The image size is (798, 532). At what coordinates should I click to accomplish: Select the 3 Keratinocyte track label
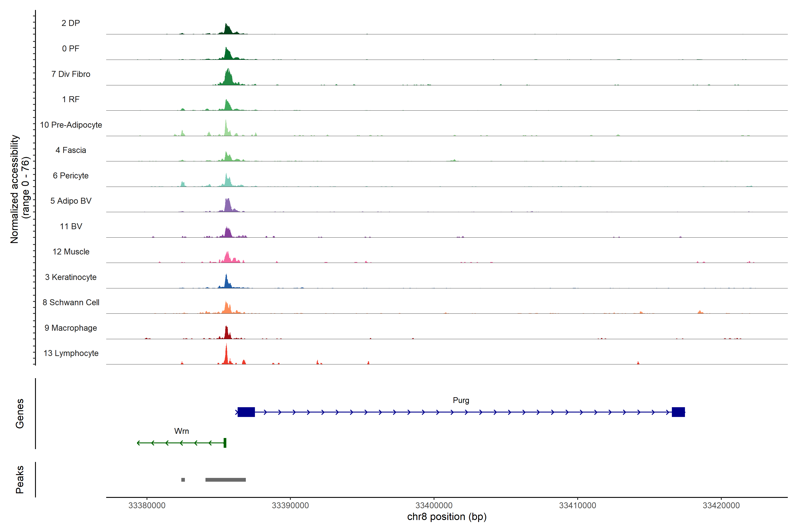click(x=70, y=277)
